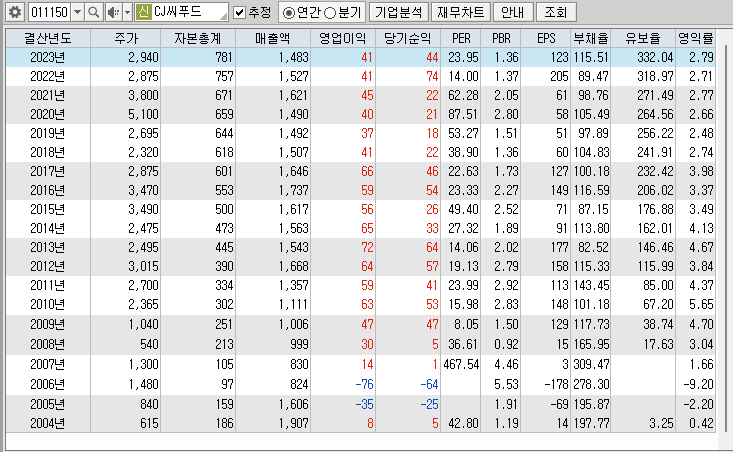Select the 2019년 row
The image size is (733, 452).
[360, 133]
